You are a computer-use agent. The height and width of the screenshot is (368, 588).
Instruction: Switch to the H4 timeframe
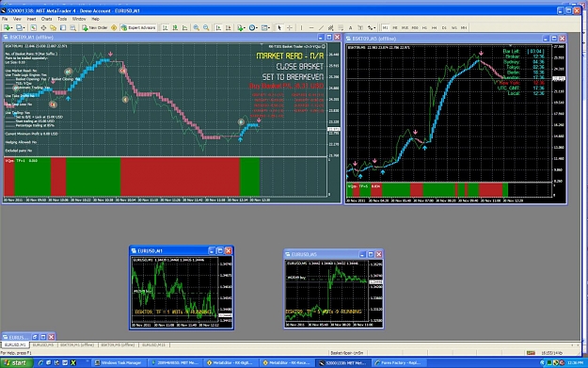pos(435,27)
